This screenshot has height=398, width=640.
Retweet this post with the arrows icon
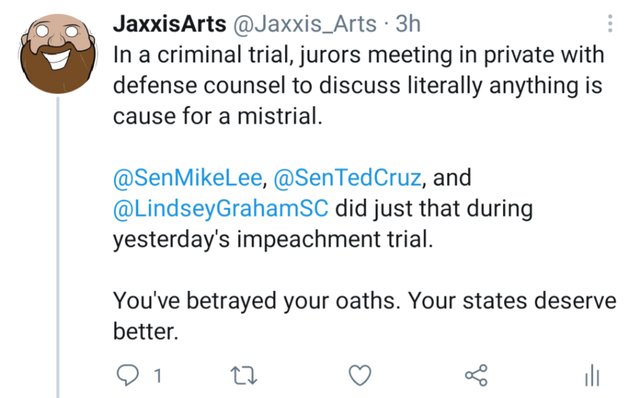coord(244,375)
